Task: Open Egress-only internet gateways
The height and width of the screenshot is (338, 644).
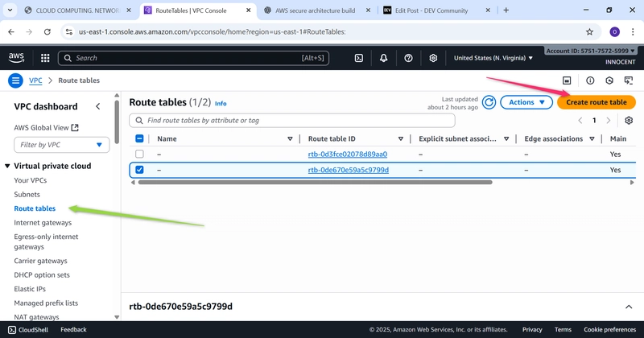Action: [46, 241]
